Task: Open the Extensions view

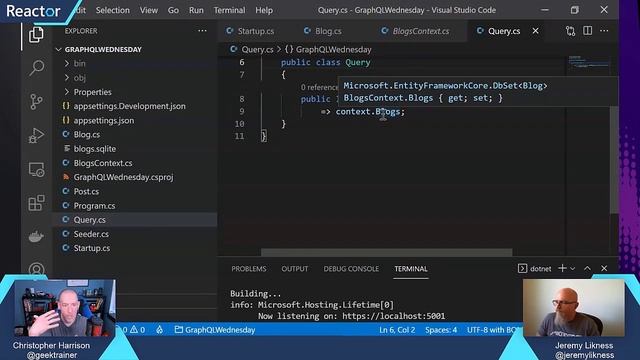Action: tap(36, 202)
